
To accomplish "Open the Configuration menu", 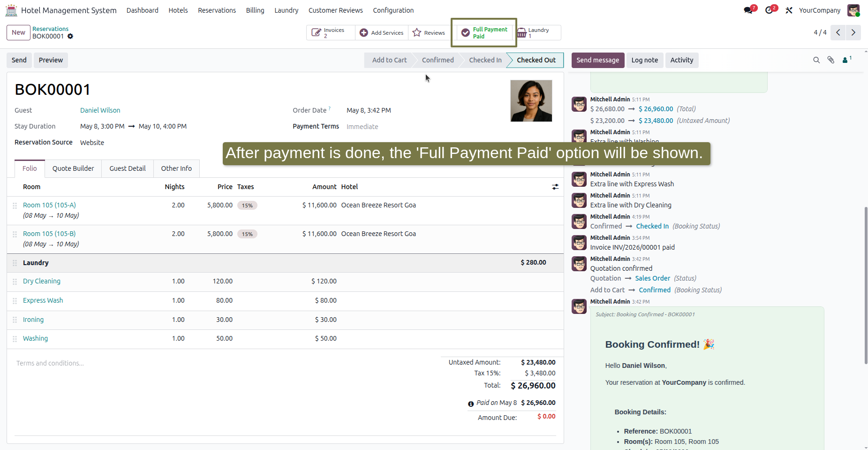I will coord(393,10).
